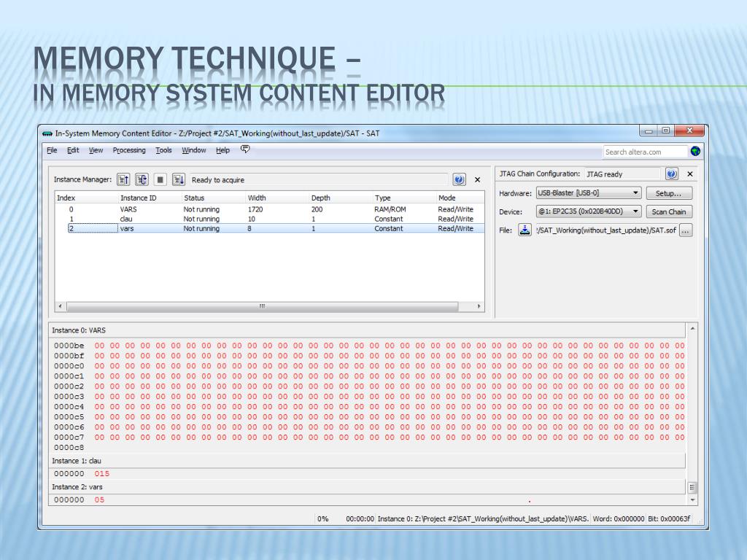Image resolution: width=747 pixels, height=560 pixels.
Task: Open the Device EP2C35 dropdown
Action: point(589,211)
